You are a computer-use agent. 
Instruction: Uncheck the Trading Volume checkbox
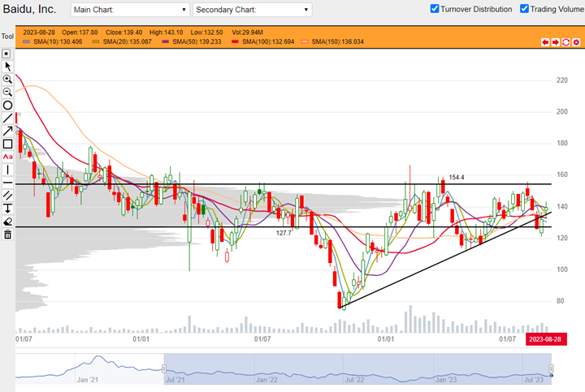pos(524,9)
